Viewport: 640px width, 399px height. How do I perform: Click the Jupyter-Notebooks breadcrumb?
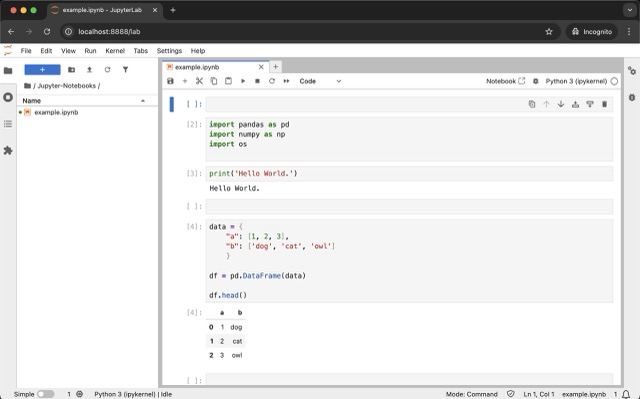point(67,86)
